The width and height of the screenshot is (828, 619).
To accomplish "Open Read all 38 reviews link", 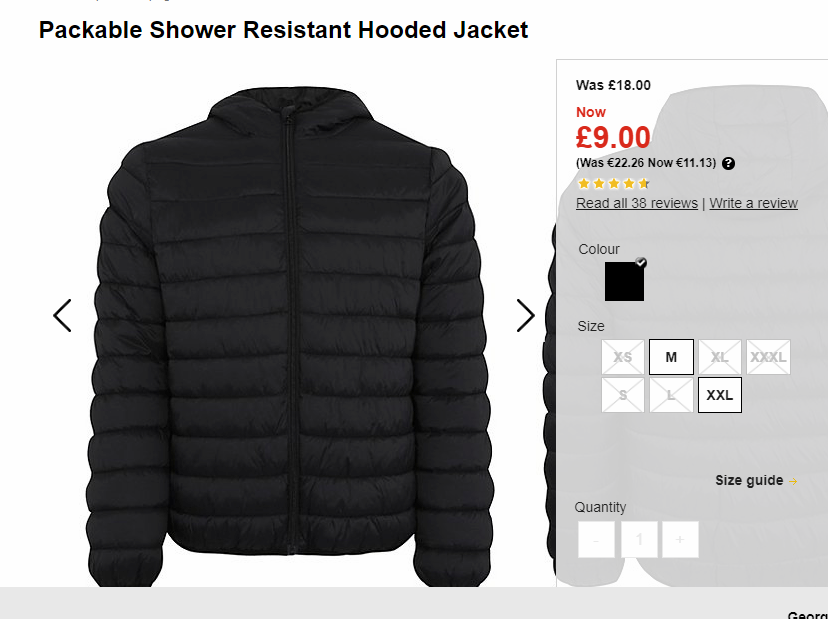I will (x=637, y=203).
